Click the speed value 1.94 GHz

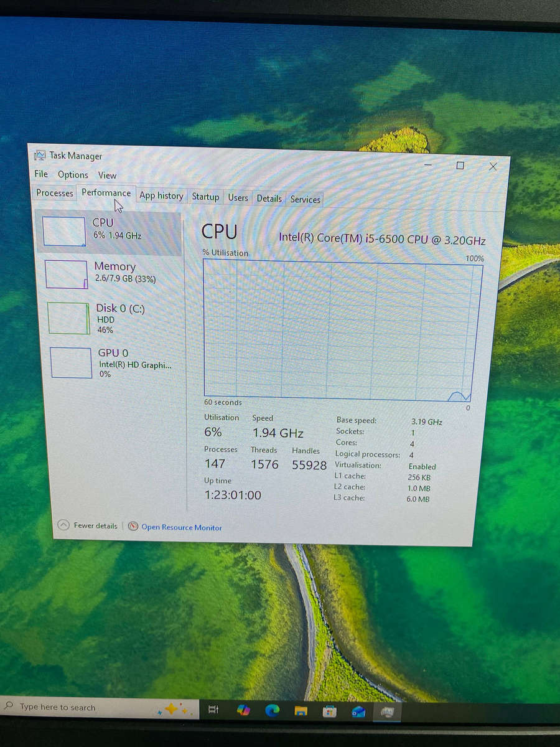[x=278, y=433]
